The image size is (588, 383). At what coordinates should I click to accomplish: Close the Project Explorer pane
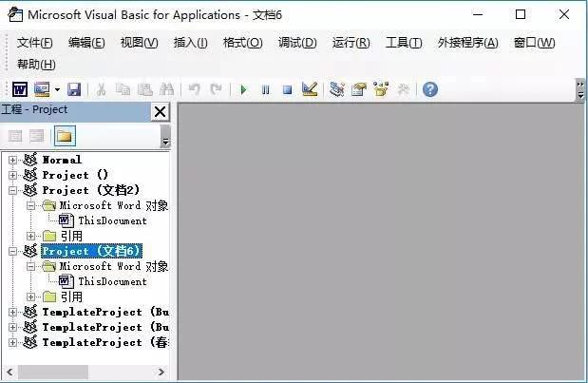click(x=161, y=112)
